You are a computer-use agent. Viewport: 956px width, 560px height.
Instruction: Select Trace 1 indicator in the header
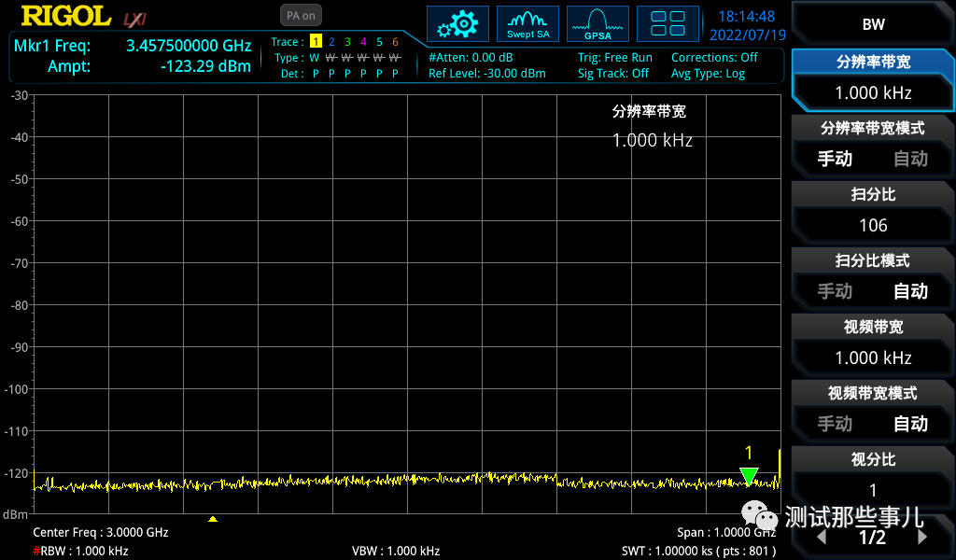point(317,42)
